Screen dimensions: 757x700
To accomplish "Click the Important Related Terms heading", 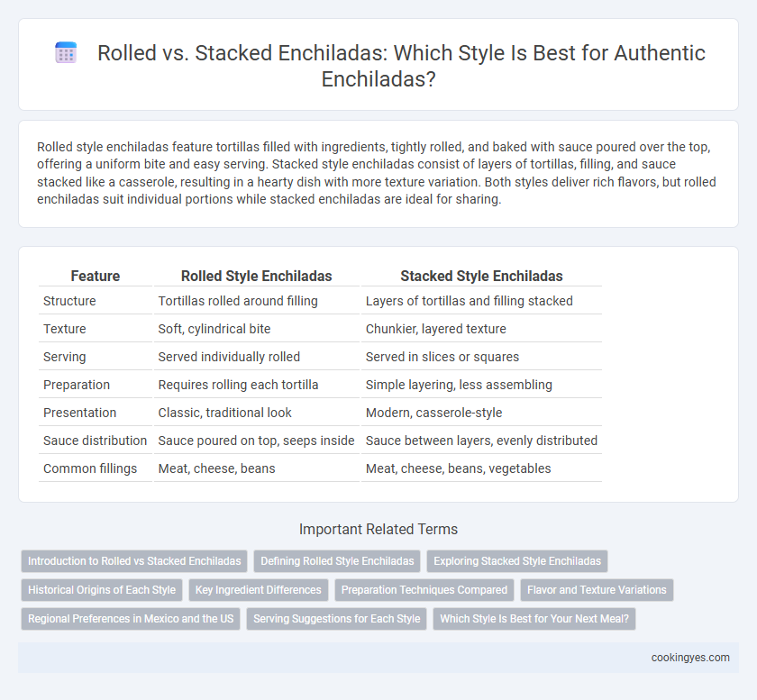I will click(x=378, y=529).
